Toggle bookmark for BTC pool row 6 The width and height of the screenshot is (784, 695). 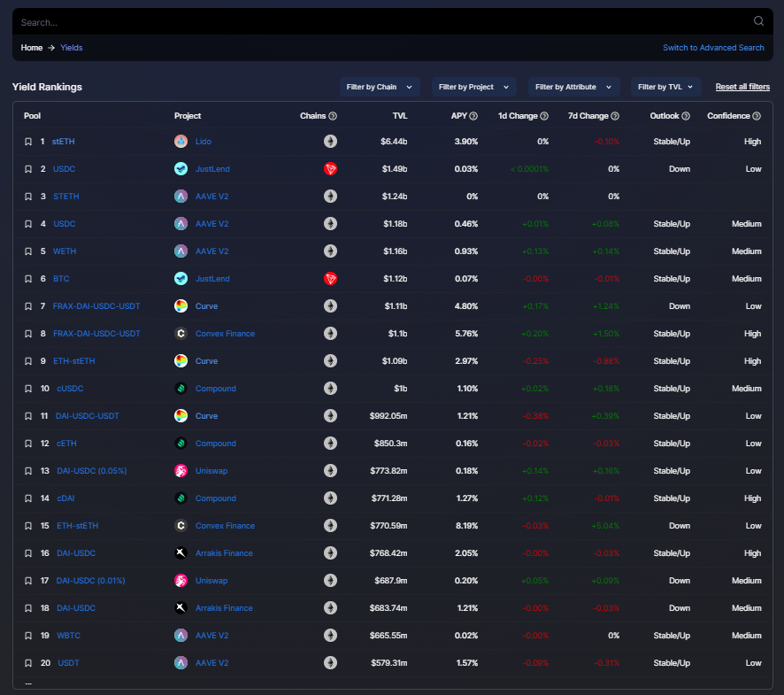[28, 279]
